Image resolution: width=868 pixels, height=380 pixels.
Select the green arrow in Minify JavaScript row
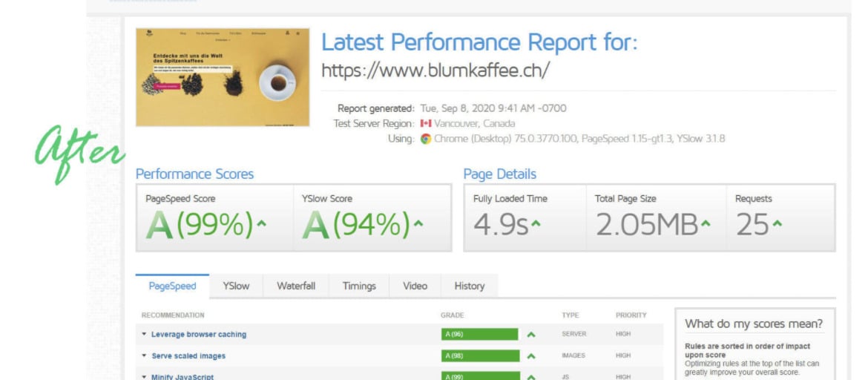pos(531,377)
